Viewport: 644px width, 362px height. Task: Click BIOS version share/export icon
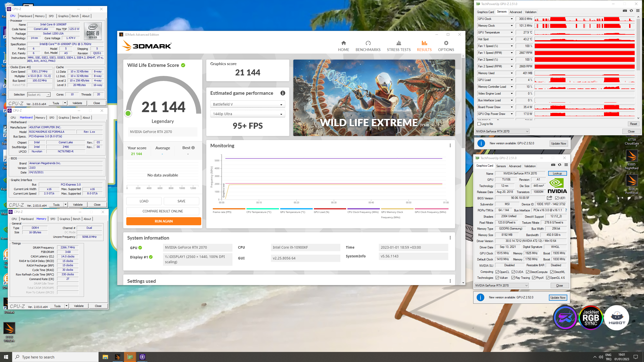[x=549, y=198]
